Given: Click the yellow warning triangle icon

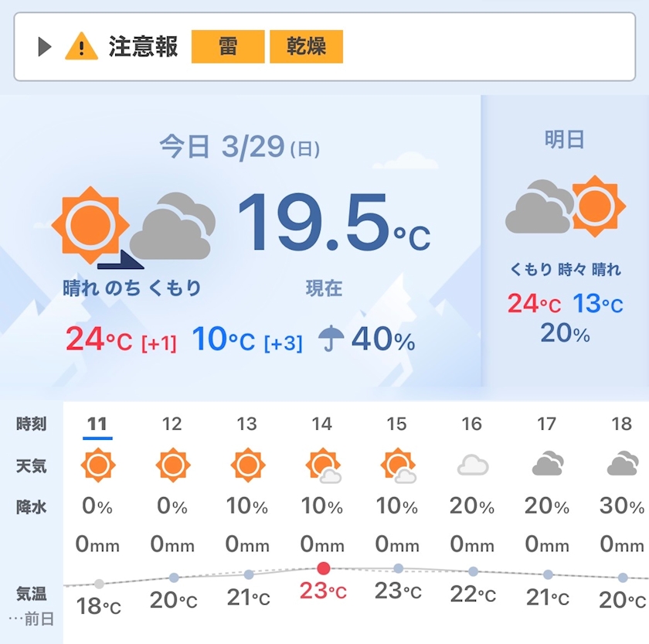Looking at the screenshot, I should (x=81, y=46).
